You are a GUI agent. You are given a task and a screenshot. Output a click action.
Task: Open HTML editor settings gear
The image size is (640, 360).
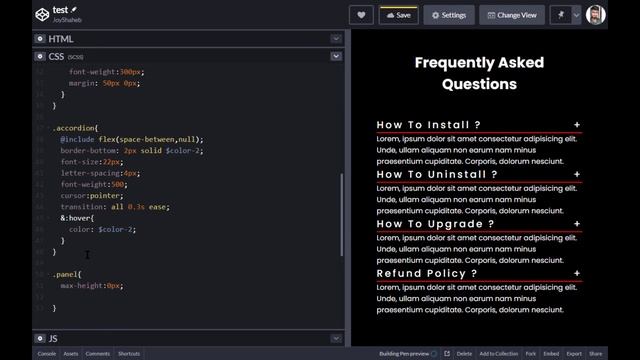pyautogui.click(x=40, y=39)
